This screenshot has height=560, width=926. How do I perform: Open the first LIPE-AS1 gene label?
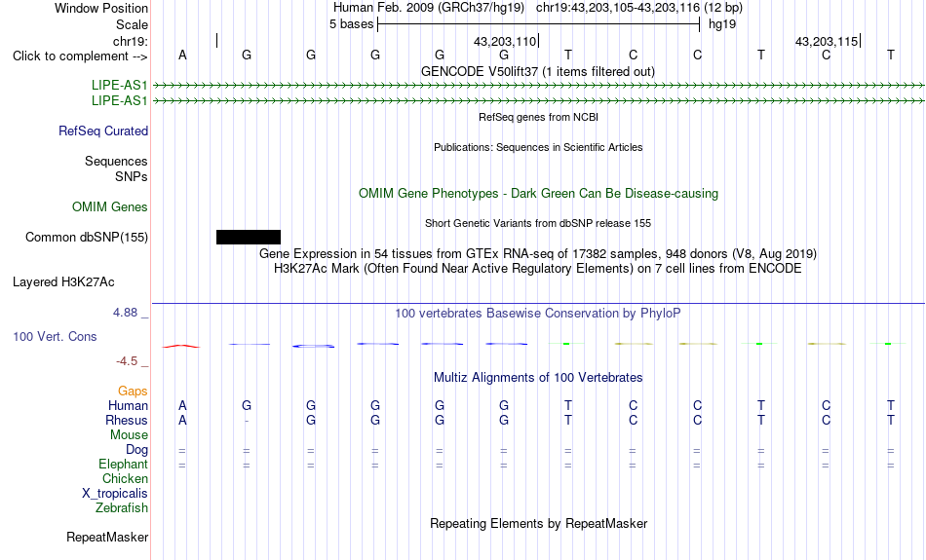point(119,86)
